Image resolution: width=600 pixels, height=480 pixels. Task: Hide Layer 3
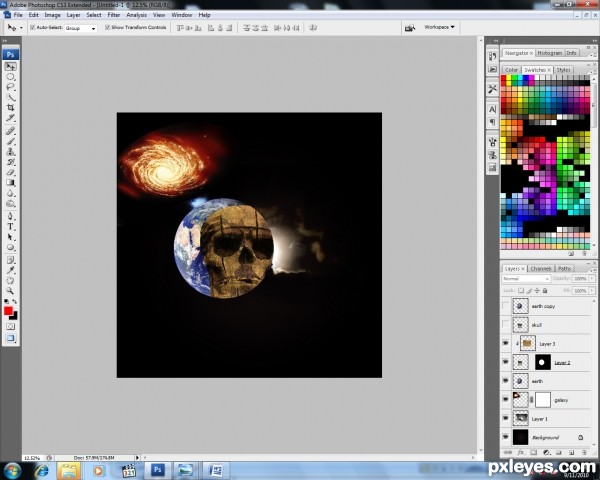(x=505, y=343)
